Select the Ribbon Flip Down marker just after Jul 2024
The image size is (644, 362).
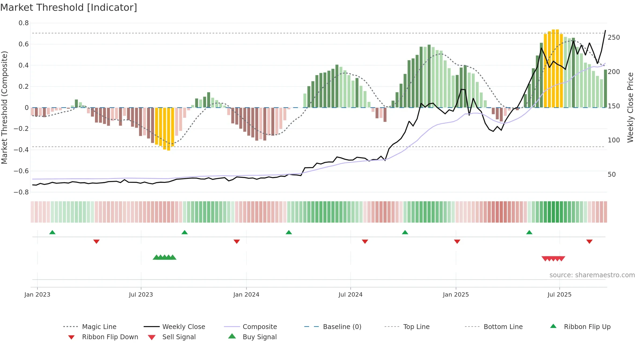click(365, 242)
